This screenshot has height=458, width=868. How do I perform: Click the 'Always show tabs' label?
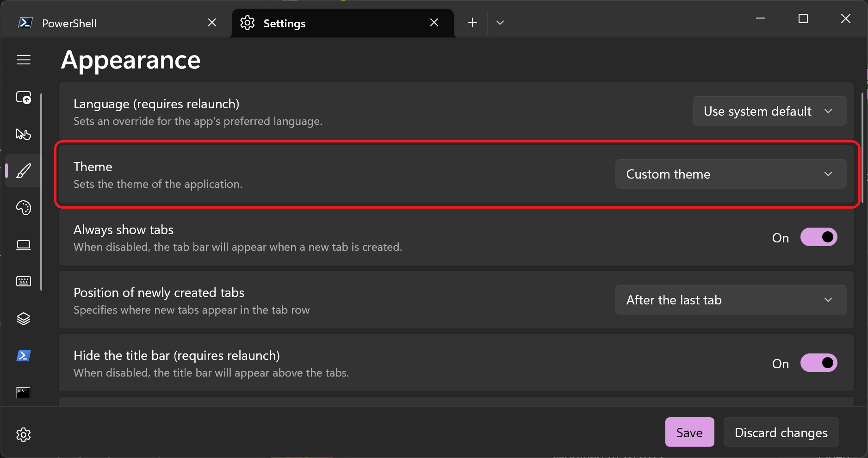point(124,229)
